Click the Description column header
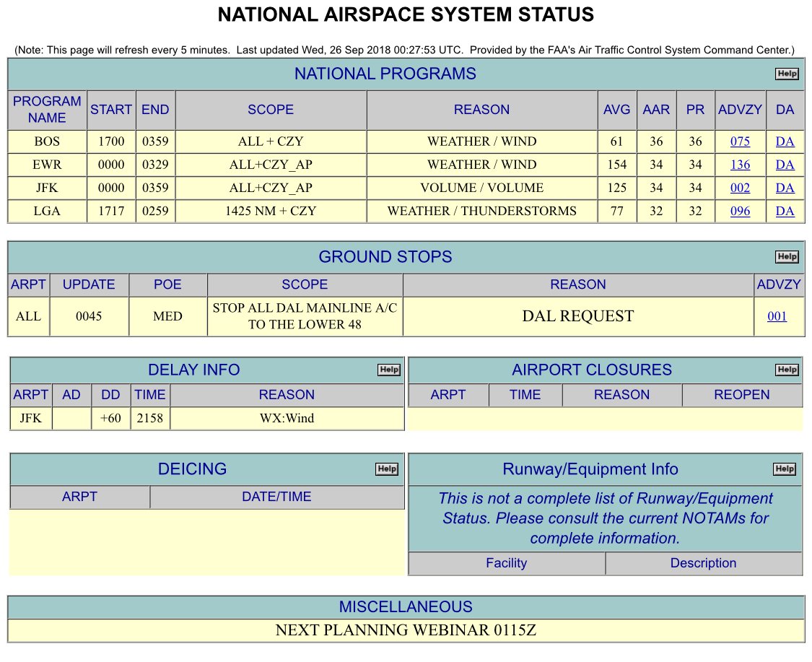This screenshot has width=812, height=662. coord(703,563)
